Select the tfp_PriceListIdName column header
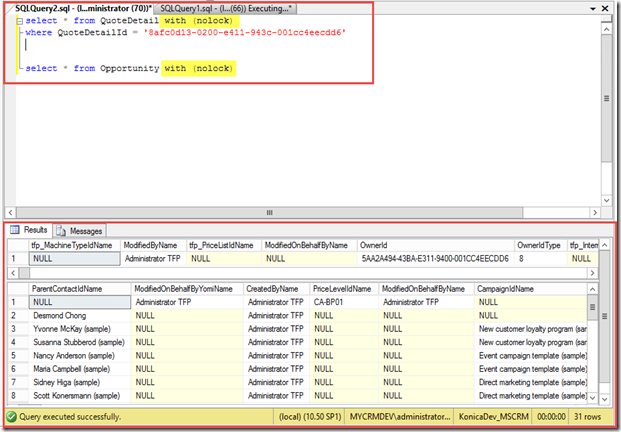The image size is (621, 432). coord(224,245)
